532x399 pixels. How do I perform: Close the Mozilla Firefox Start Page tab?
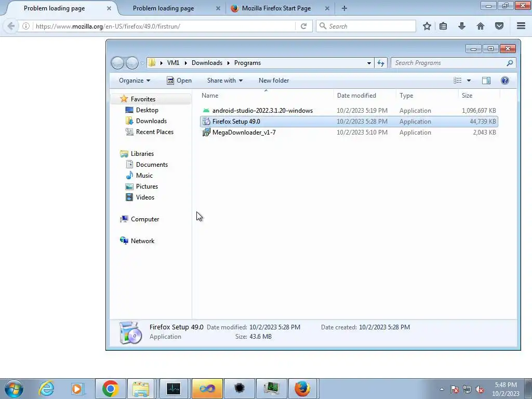327,8
